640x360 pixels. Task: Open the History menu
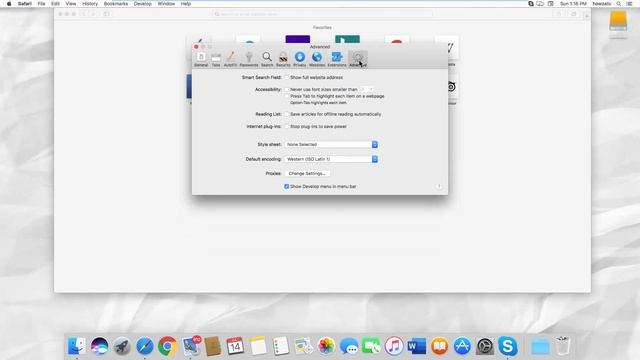90,4
